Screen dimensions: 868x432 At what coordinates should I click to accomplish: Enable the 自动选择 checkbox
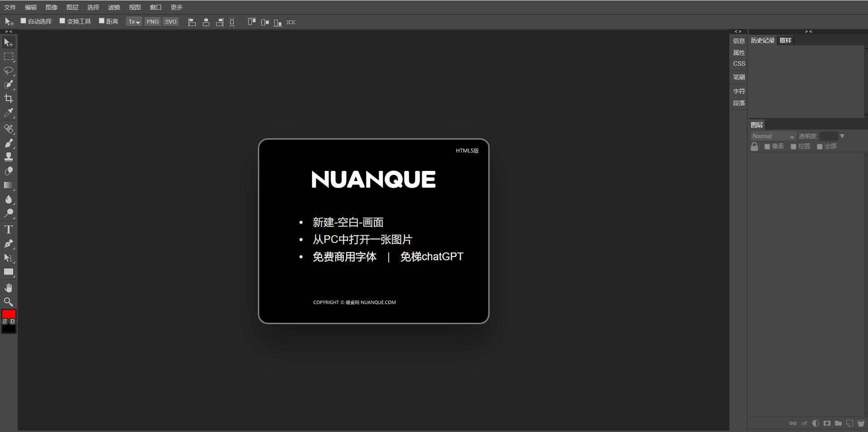point(24,21)
